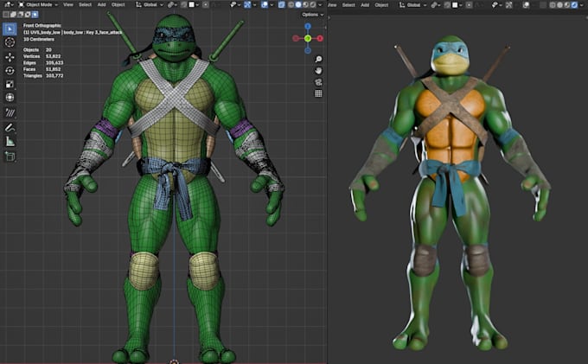Image resolution: width=588 pixels, height=364 pixels.
Task: Toggle X-Ray in left viewport header
Action: tap(281, 4)
